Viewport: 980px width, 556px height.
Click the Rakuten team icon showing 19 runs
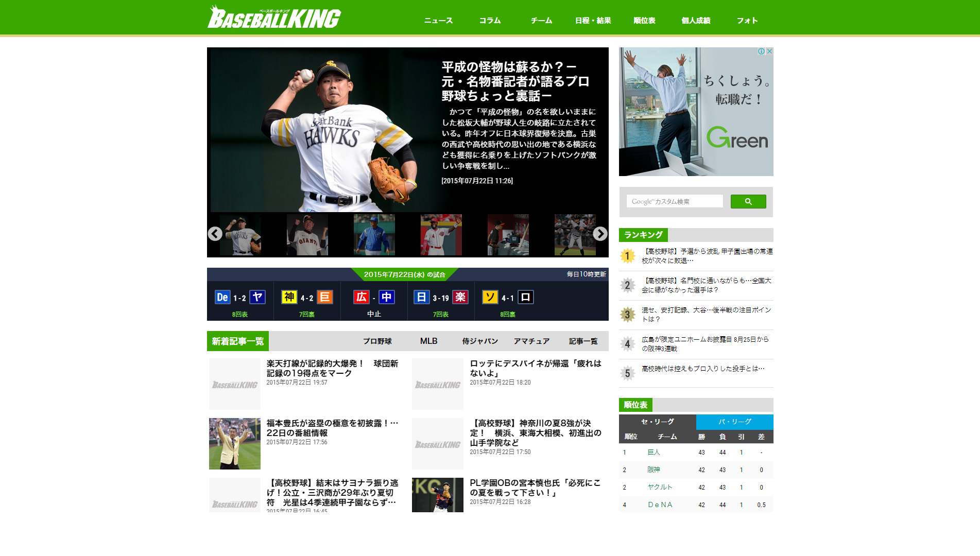click(460, 297)
